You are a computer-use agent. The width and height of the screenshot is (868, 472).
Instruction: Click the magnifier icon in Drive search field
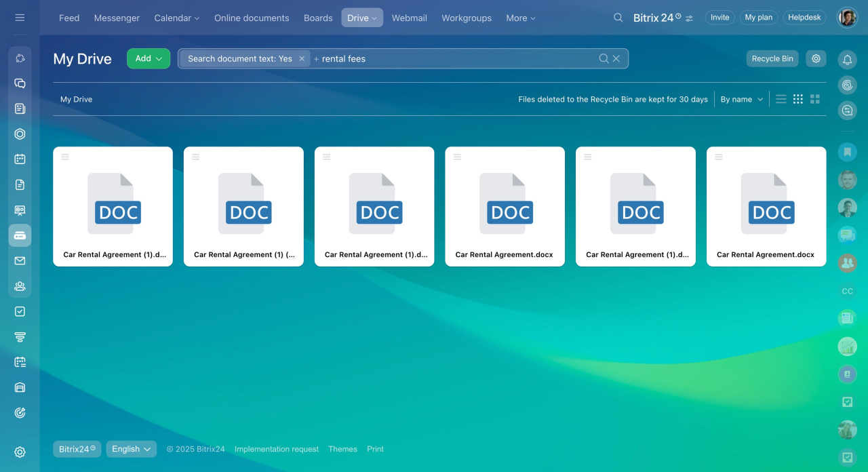coord(604,59)
